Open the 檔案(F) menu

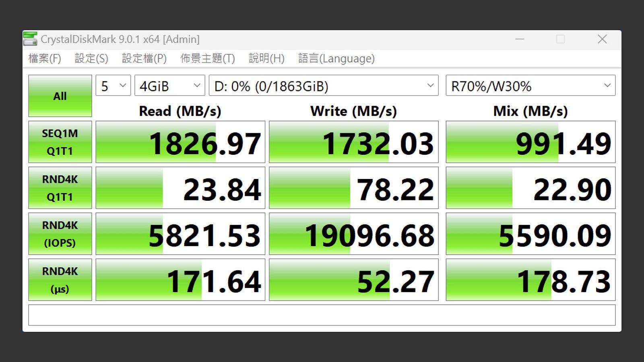tap(45, 59)
